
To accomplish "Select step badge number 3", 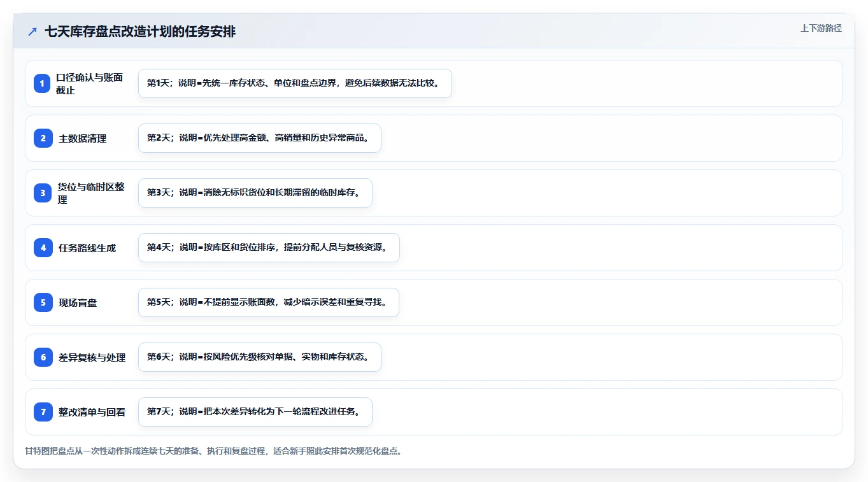I will pyautogui.click(x=43, y=193).
